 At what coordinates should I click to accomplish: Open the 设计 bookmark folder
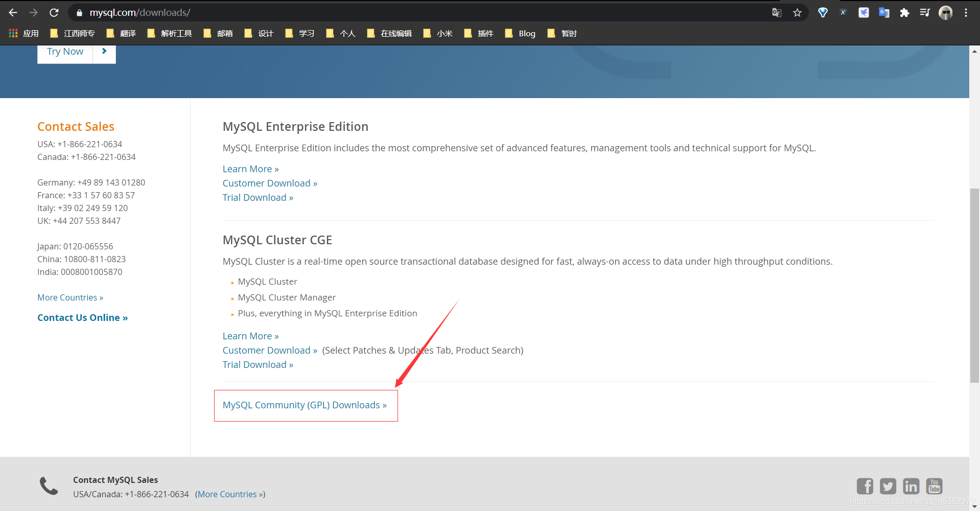tap(259, 34)
